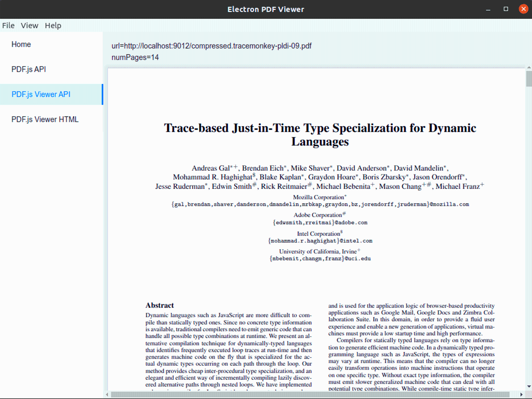Image resolution: width=532 pixels, height=399 pixels.
Task: Click the vertical scrollbar up arrow
Action: [x=529, y=68]
